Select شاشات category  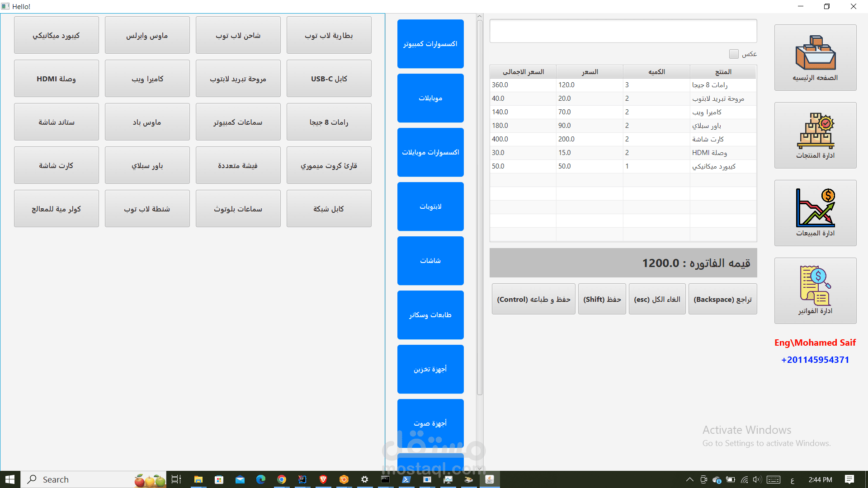430,261
